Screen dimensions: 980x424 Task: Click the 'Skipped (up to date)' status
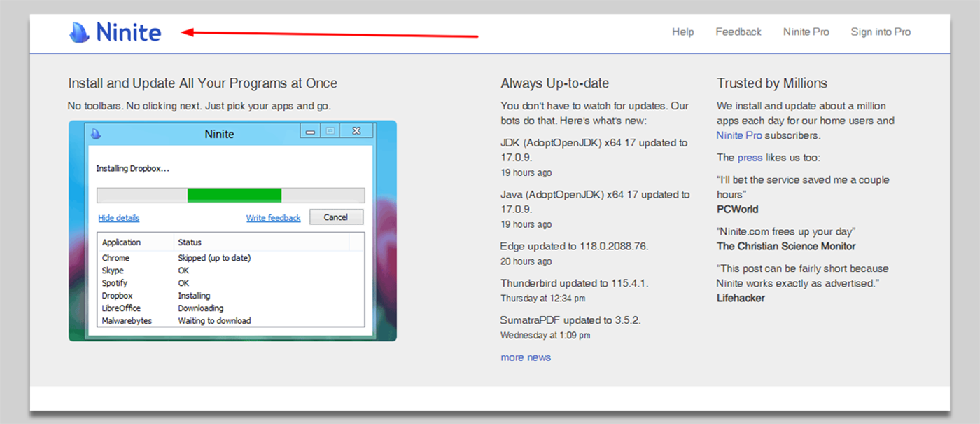(214, 258)
